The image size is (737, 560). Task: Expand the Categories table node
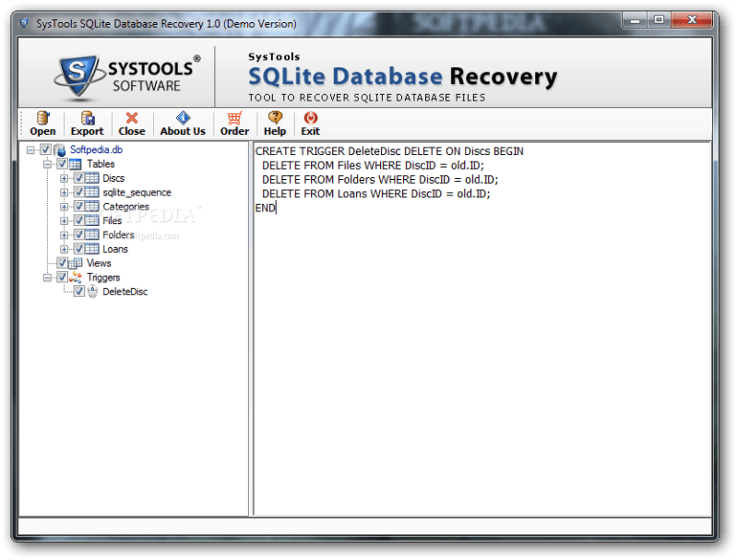tap(65, 207)
